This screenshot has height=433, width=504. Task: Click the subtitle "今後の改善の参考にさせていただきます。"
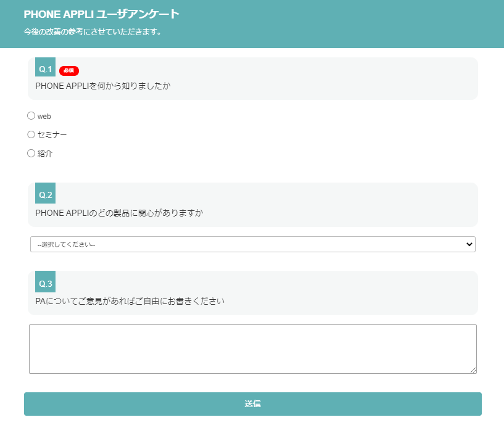[93, 32]
